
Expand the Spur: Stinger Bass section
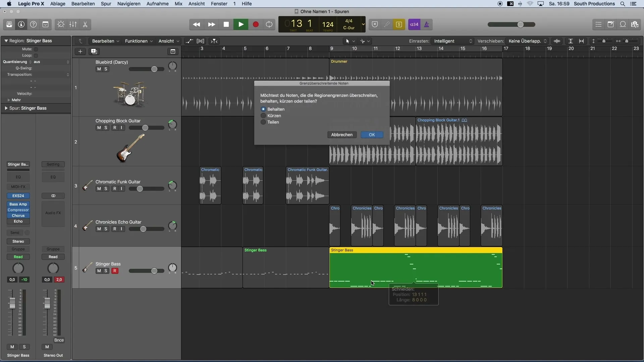click(6, 108)
